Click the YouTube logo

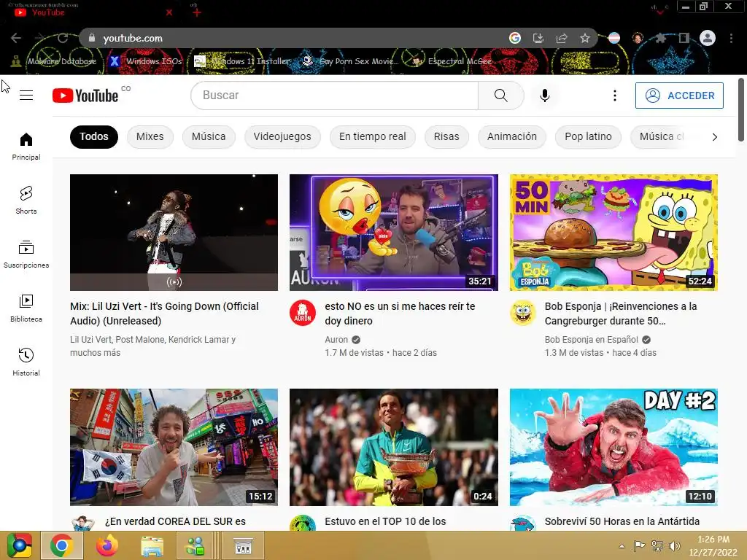tap(85, 96)
